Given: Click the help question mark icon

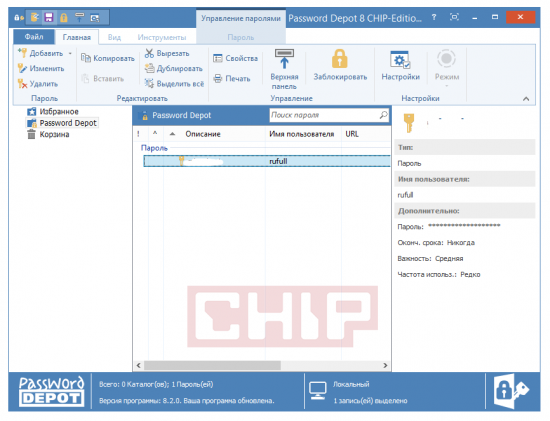Looking at the screenshot, I should 434,17.
